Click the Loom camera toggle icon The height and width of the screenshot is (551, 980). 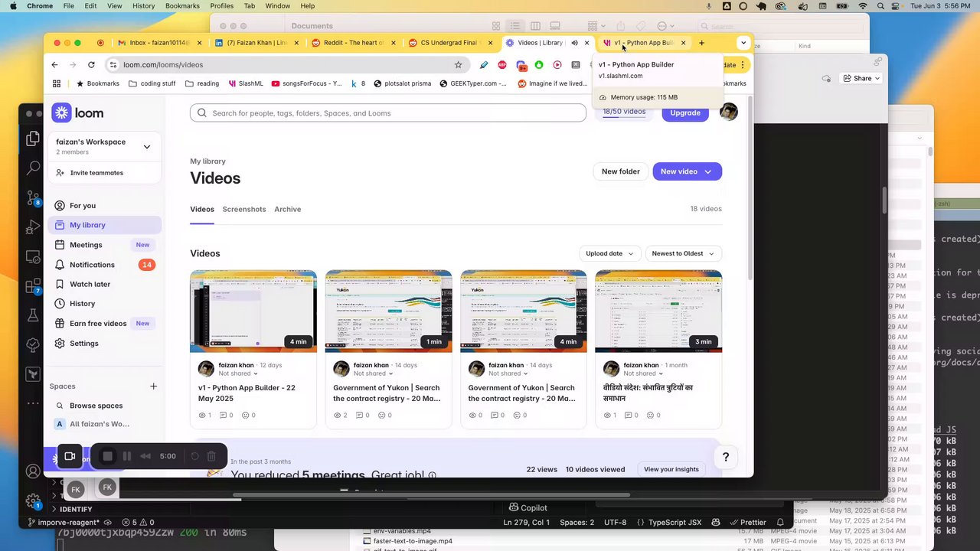(70, 456)
